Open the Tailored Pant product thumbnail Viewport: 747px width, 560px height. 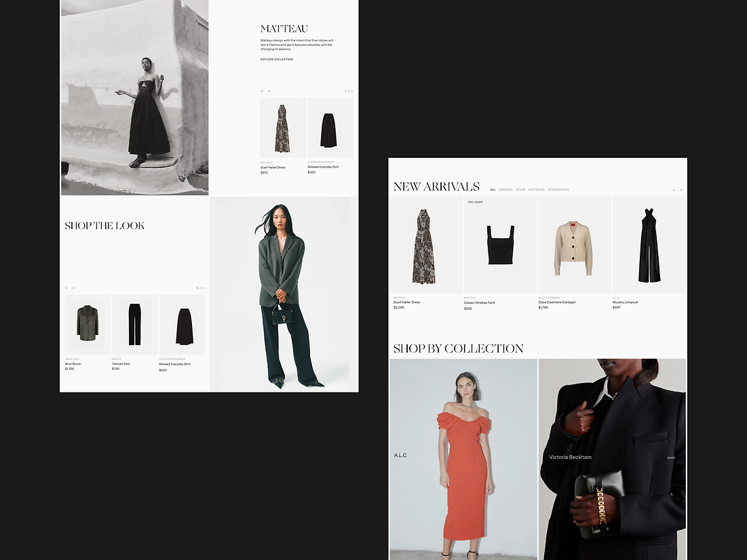pos(134,324)
